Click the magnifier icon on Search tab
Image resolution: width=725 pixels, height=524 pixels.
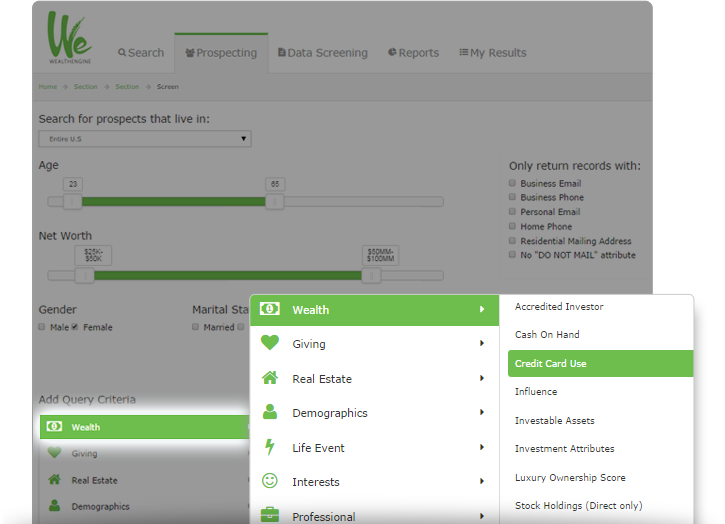[122, 53]
